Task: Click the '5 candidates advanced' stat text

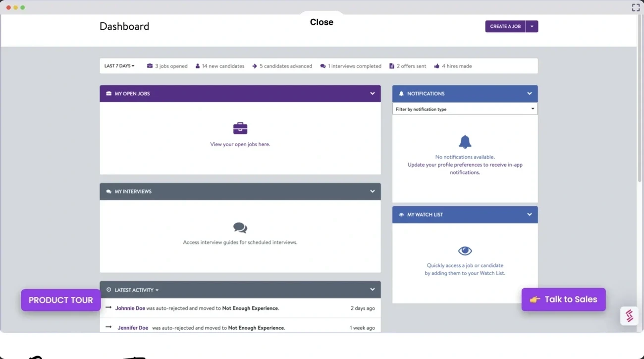Action: click(x=286, y=66)
